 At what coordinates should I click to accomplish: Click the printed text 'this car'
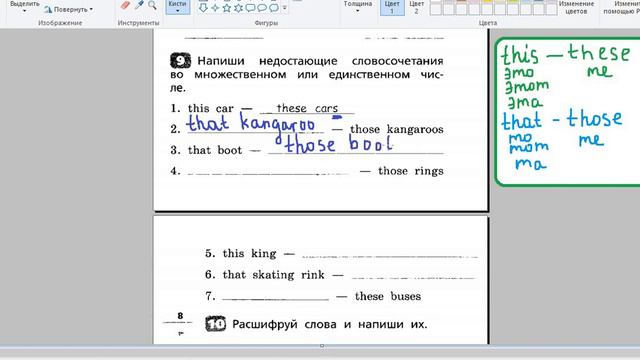coord(211,109)
